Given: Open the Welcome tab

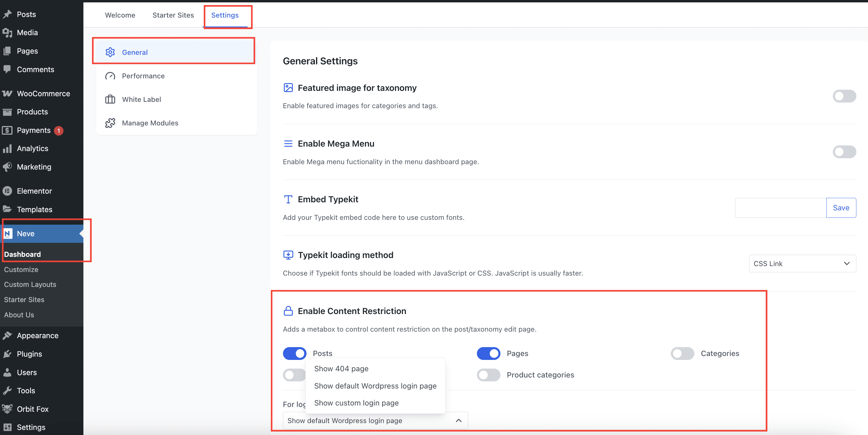Looking at the screenshot, I should 120,15.
